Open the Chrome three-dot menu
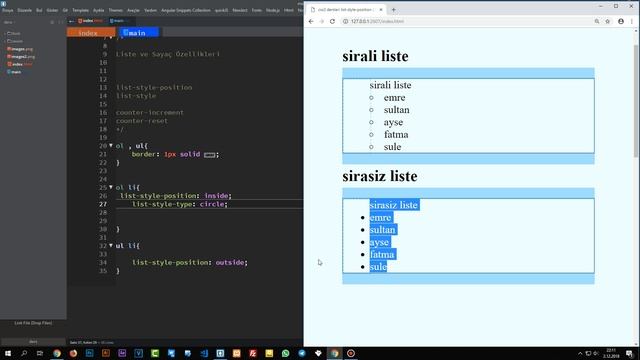 pyautogui.click(x=632, y=21)
